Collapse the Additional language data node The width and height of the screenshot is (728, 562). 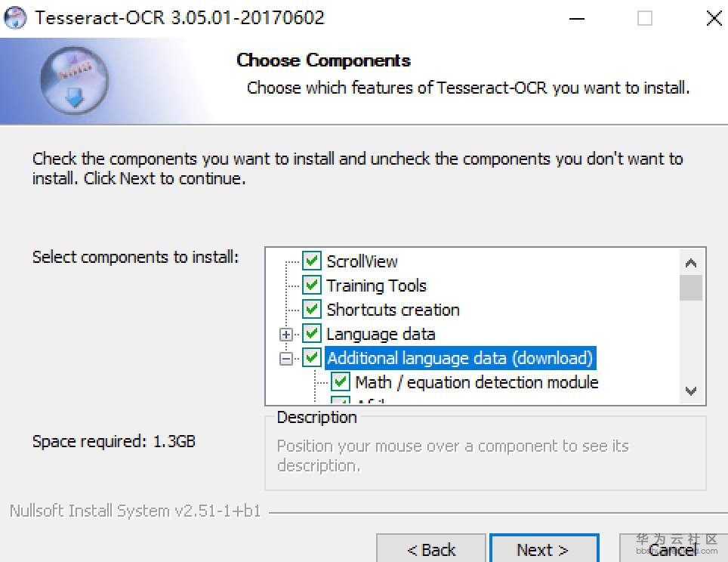coord(286,359)
